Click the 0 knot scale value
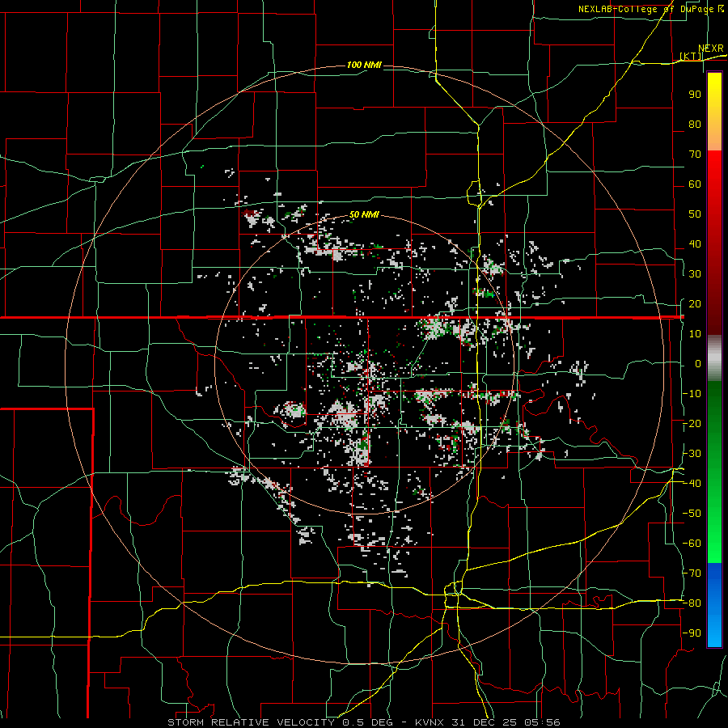 [x=698, y=364]
